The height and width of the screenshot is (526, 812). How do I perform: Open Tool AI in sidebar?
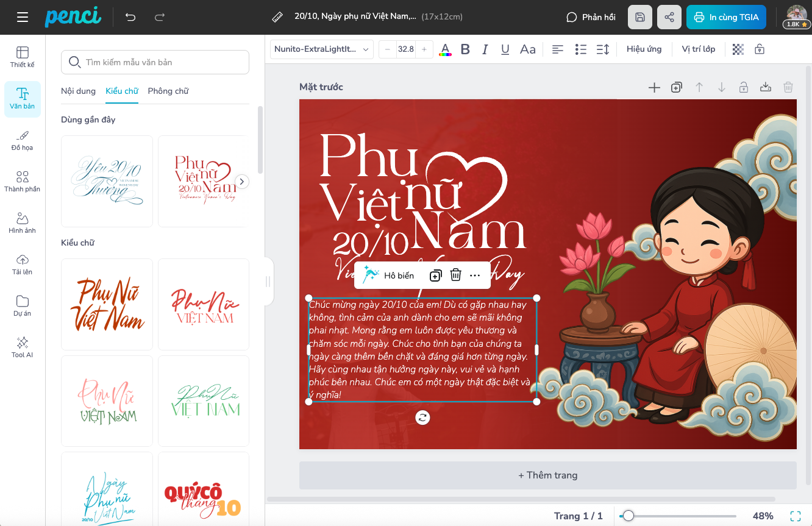pos(23,347)
